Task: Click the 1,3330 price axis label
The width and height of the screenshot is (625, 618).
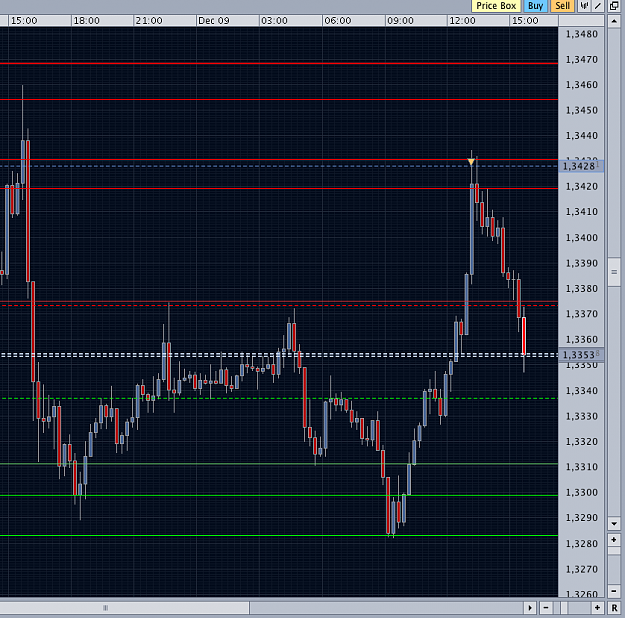Action: coord(582,417)
